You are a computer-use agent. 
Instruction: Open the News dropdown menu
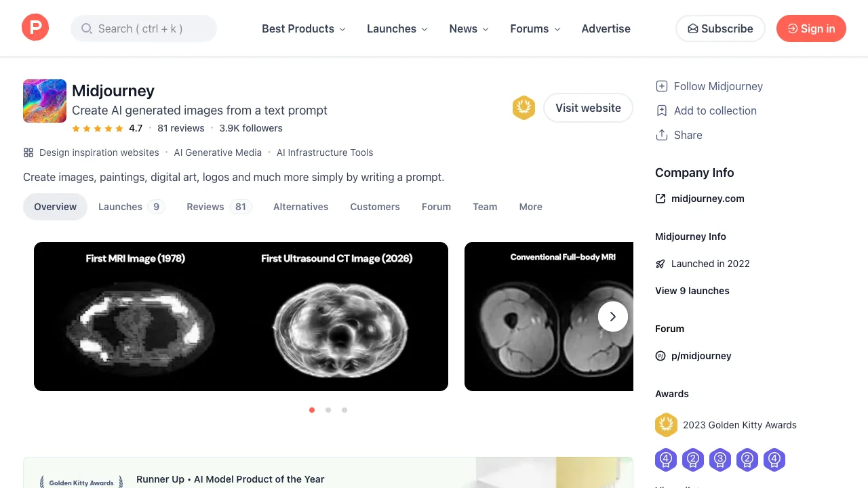(469, 28)
